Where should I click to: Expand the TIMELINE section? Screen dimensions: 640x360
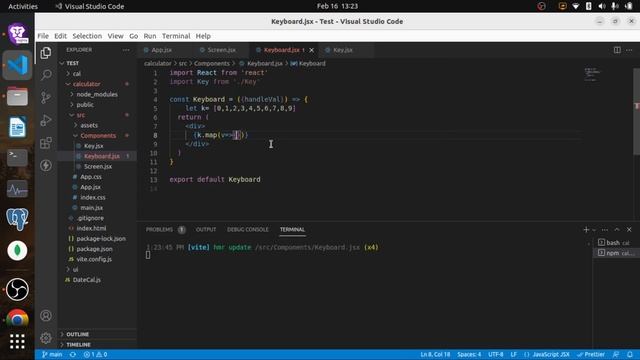(97, 344)
